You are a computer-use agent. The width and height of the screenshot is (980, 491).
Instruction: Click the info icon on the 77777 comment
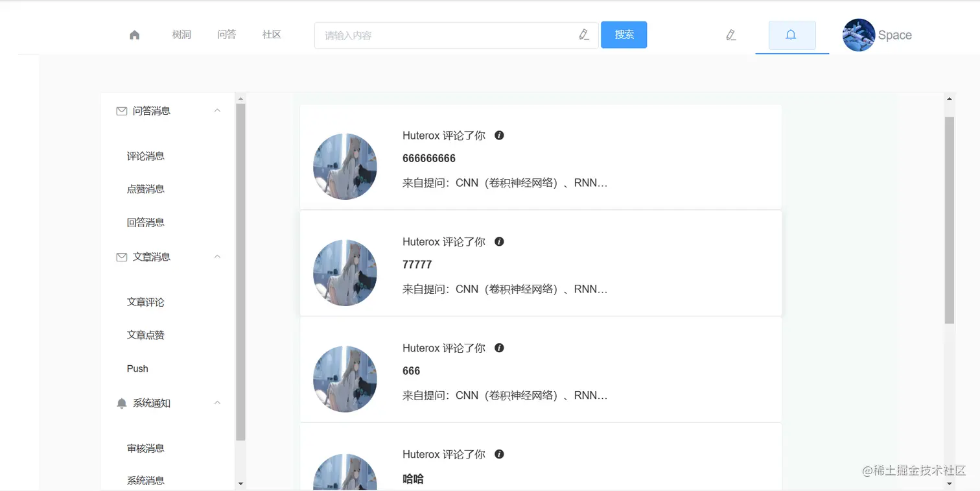click(499, 241)
